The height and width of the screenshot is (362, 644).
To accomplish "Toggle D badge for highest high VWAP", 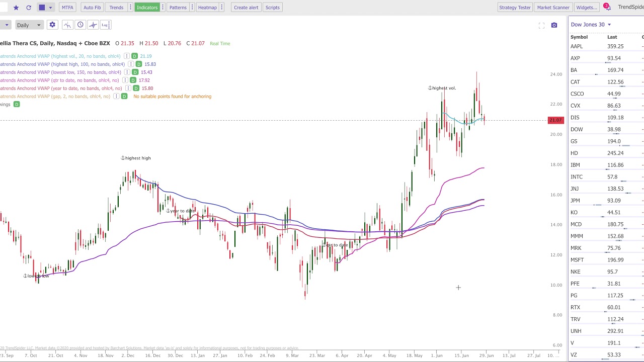I will (138, 64).
